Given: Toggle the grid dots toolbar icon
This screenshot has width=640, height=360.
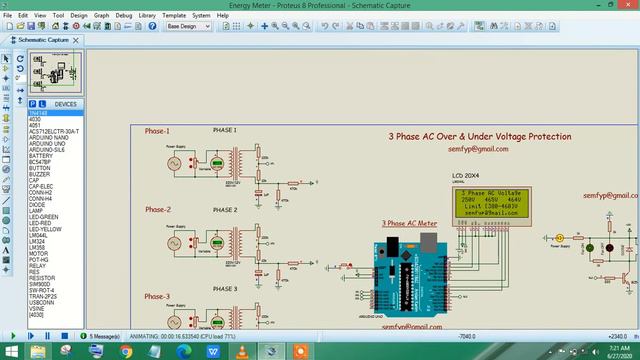Looking at the screenshot, I should pyautogui.click(x=237, y=26).
